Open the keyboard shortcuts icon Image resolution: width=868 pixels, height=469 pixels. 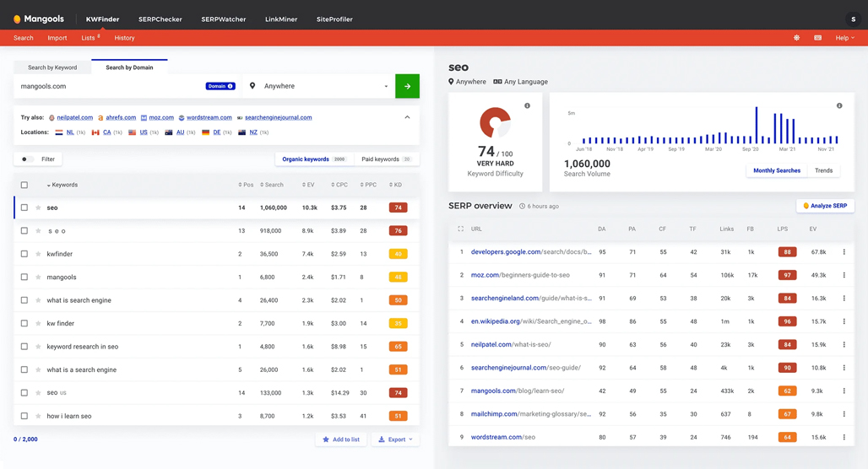[x=817, y=38]
